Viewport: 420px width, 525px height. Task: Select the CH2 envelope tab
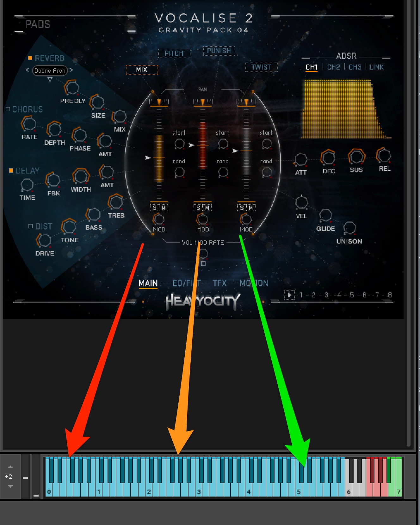coord(333,67)
